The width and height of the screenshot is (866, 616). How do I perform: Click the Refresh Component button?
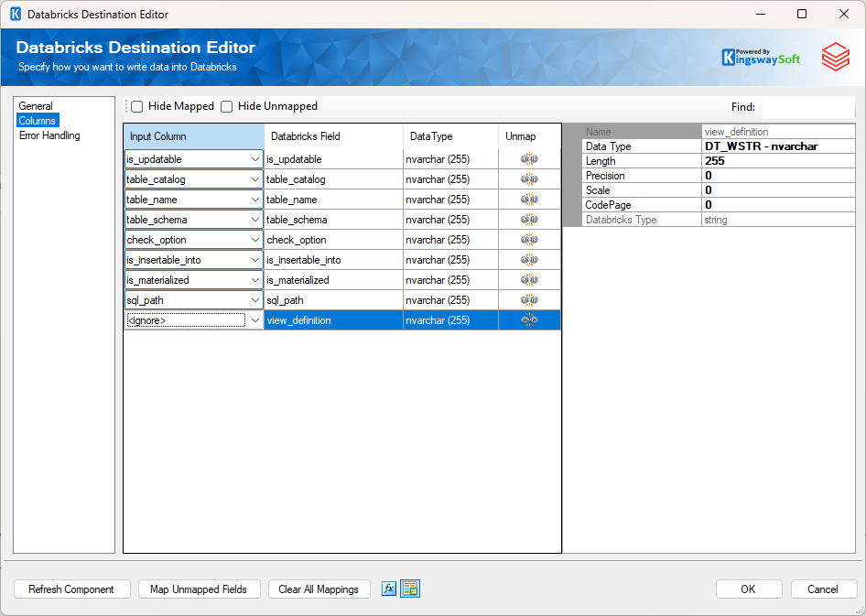(x=71, y=589)
